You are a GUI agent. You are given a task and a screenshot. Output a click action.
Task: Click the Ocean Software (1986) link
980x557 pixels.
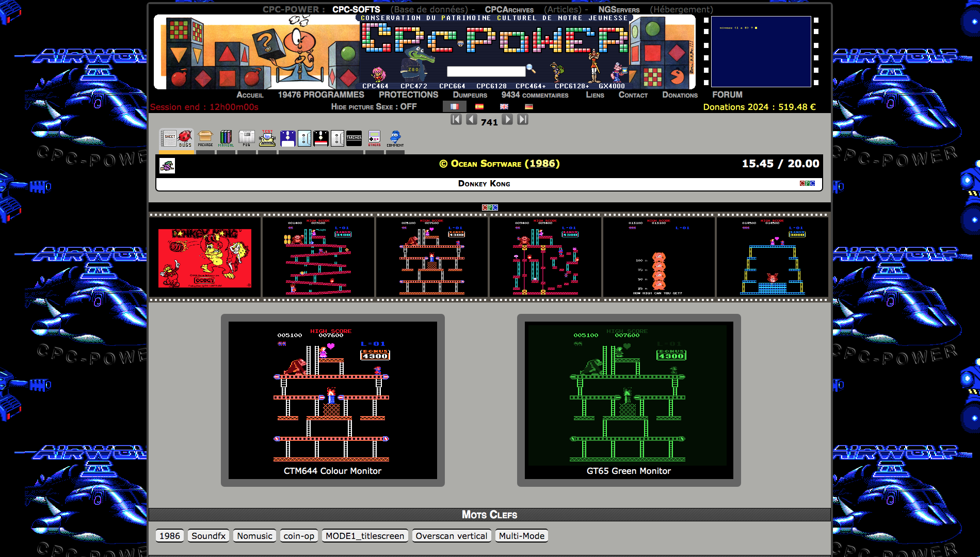coord(500,164)
